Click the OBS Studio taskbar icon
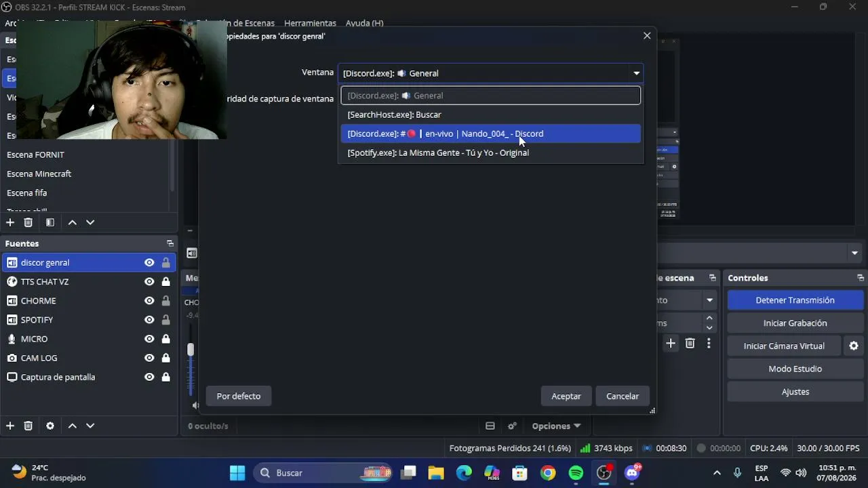The width and height of the screenshot is (868, 488). (604, 473)
